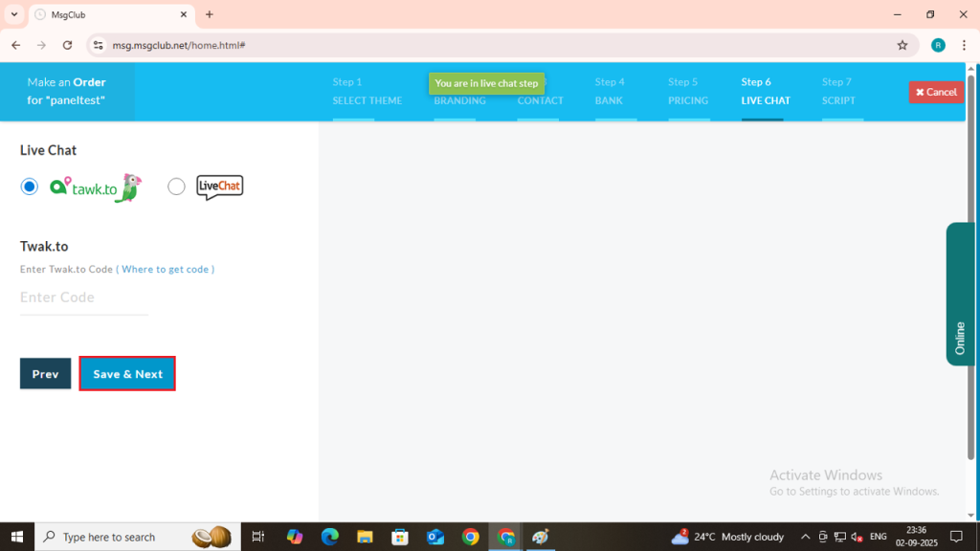Switch to the active Chrome profile window
The height and width of the screenshot is (551, 980).
coord(505,537)
